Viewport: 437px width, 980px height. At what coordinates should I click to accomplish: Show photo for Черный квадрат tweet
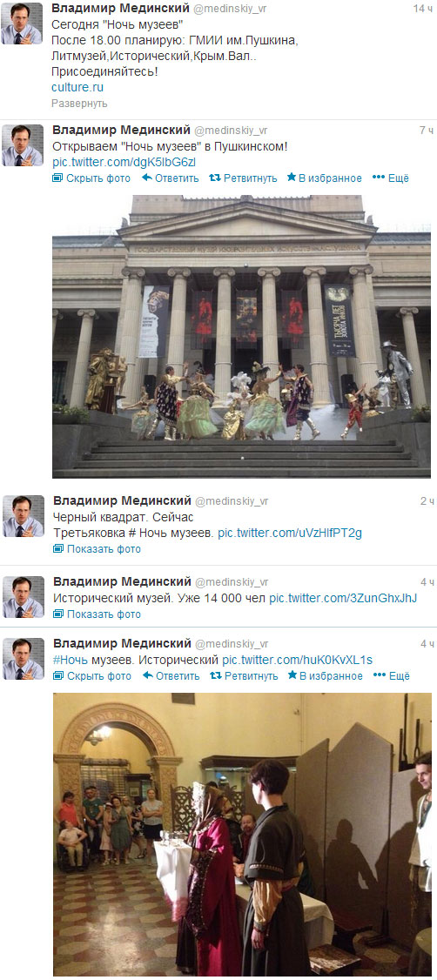[x=97, y=549]
